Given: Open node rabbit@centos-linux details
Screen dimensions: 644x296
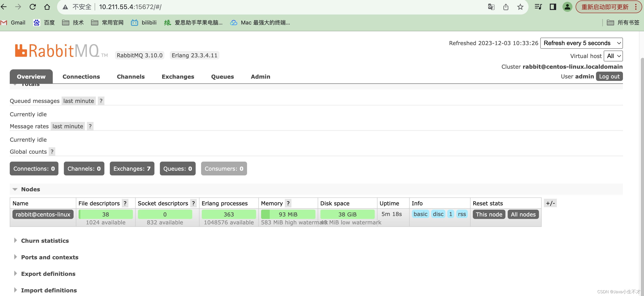Looking at the screenshot, I should pyautogui.click(x=43, y=214).
